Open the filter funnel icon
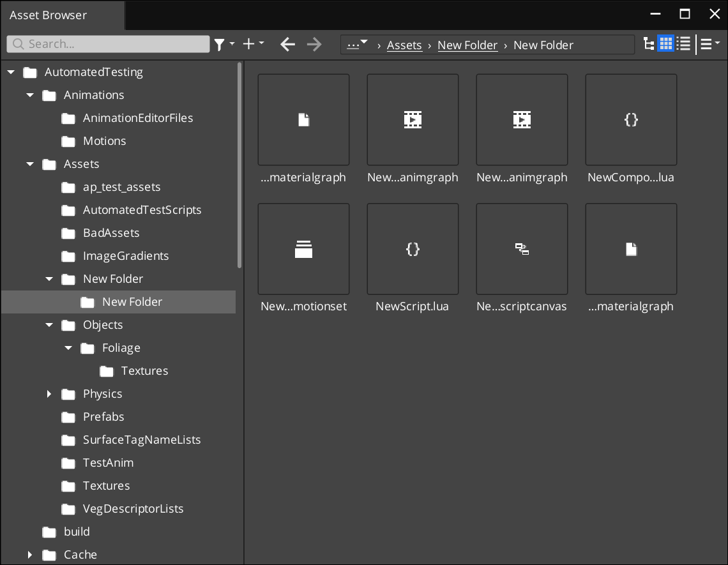This screenshot has height=565, width=728. (x=220, y=44)
